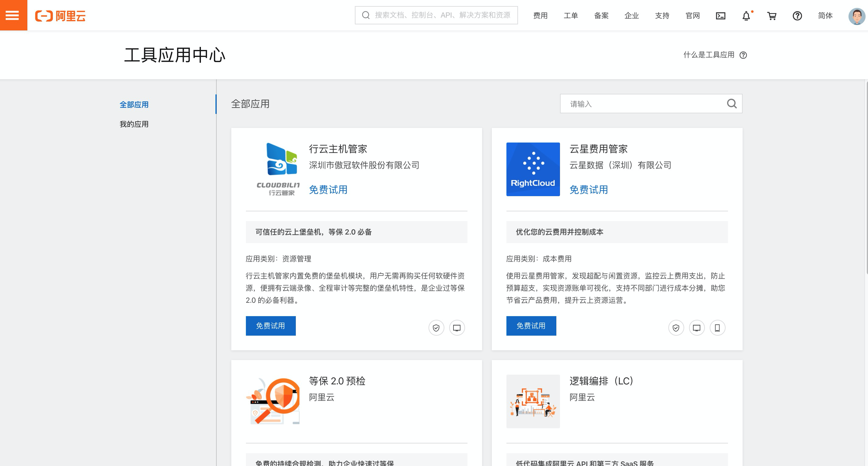Open the 简体 language selector

(825, 16)
